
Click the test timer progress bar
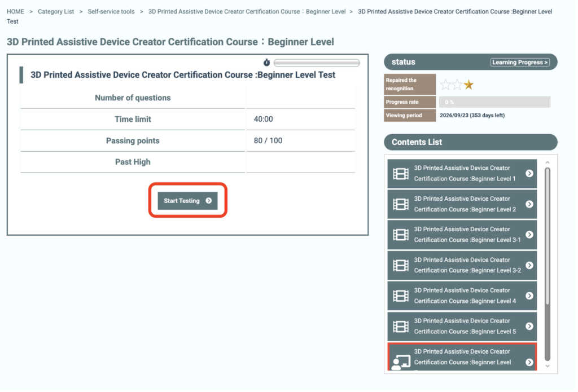pos(317,63)
